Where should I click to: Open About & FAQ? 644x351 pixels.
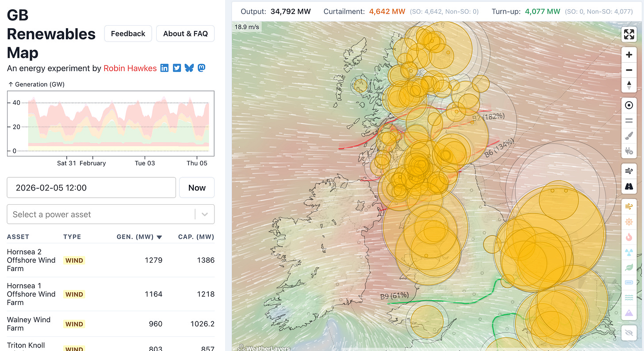coord(185,34)
